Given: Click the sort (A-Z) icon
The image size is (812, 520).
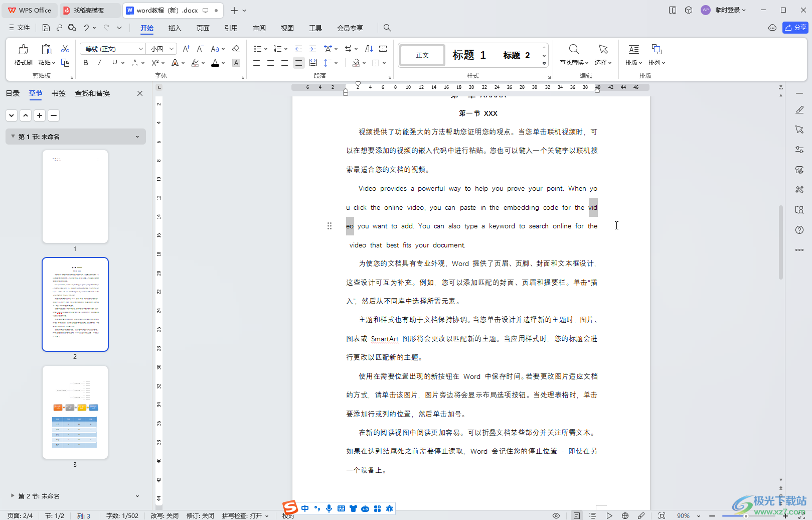Looking at the screenshot, I should click(369, 49).
